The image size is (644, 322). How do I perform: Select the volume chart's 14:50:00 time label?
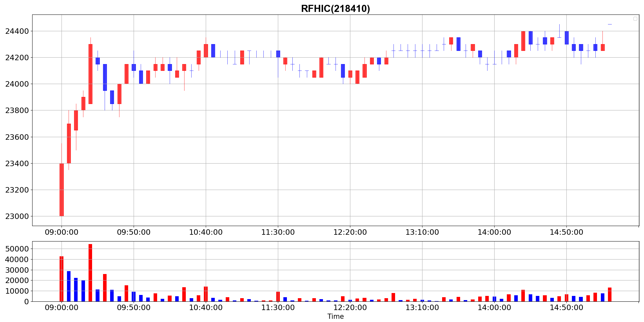coord(566,308)
